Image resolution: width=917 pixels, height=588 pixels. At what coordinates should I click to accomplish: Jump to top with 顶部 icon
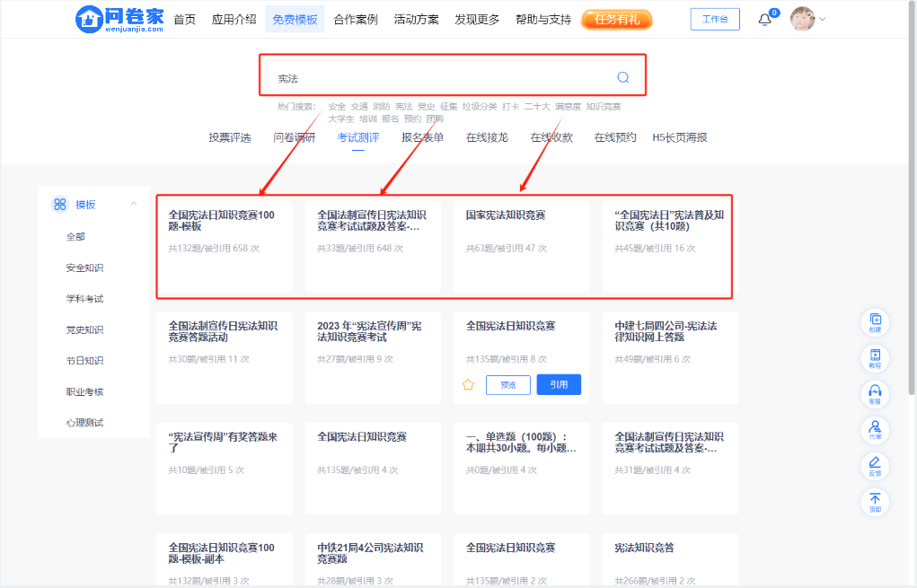coord(875,502)
